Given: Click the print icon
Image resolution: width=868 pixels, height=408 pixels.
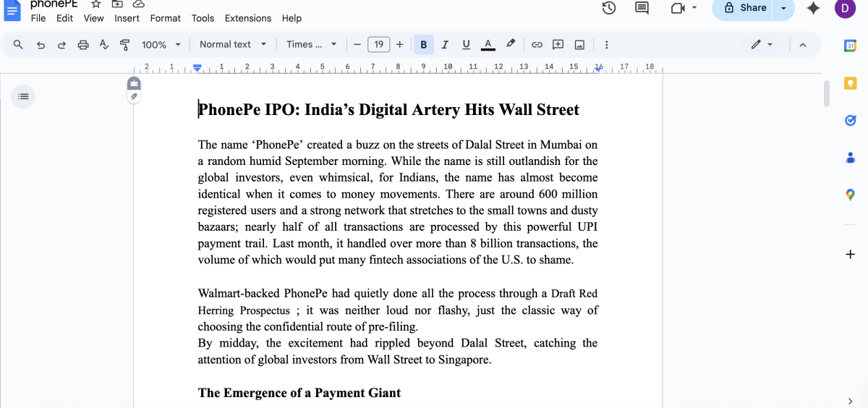Looking at the screenshot, I should pyautogui.click(x=82, y=45).
